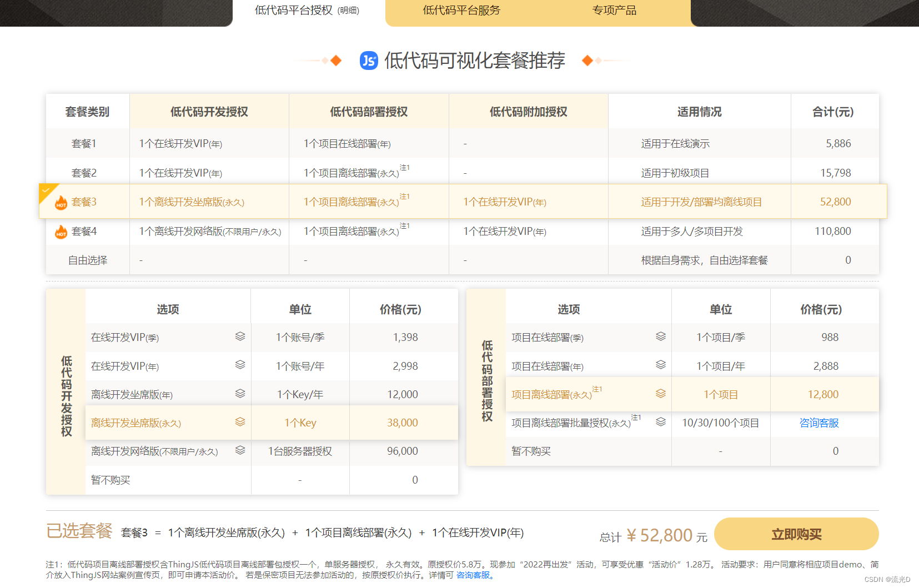Click the 低代码开发授权 column header
This screenshot has height=588, width=919.
[209, 112]
